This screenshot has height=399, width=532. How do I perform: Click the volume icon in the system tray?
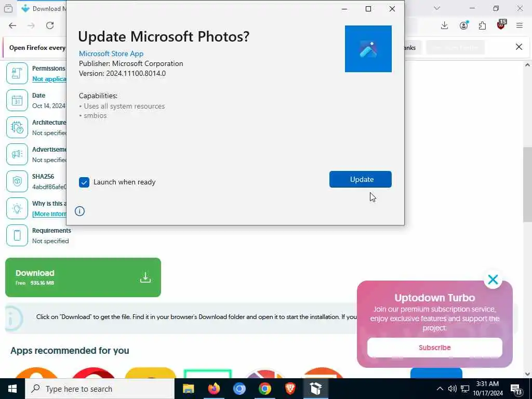tap(453, 389)
